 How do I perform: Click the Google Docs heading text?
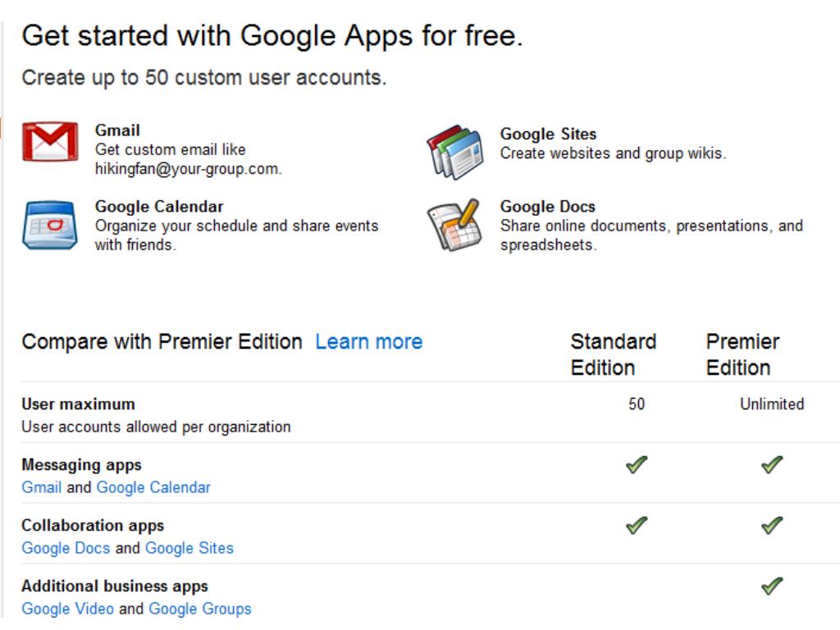[547, 207]
